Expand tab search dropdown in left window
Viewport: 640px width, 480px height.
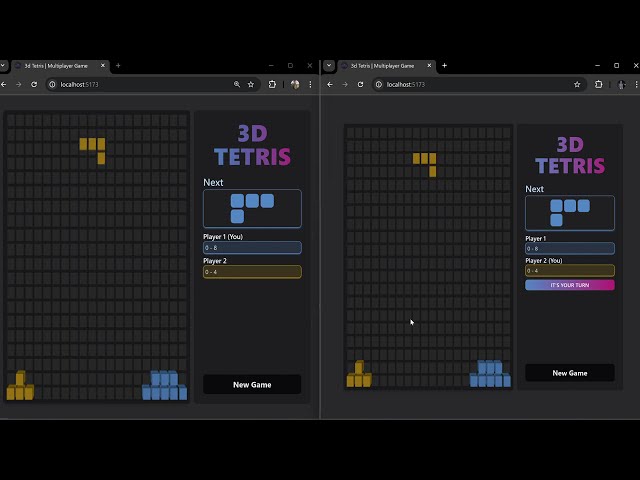(2, 66)
